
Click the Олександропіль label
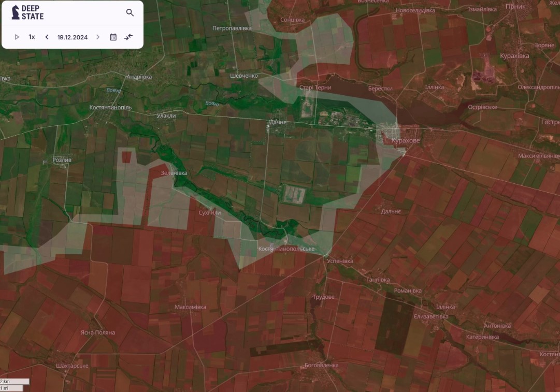(x=539, y=87)
